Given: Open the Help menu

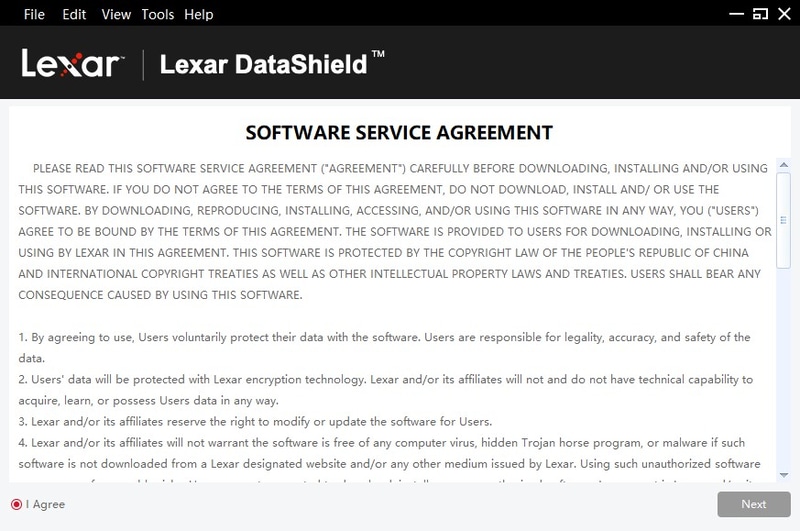Looking at the screenshot, I should (199, 15).
